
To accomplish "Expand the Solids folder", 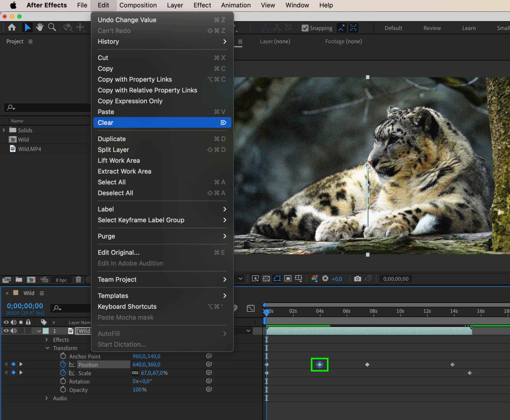I will pyautogui.click(x=4, y=130).
